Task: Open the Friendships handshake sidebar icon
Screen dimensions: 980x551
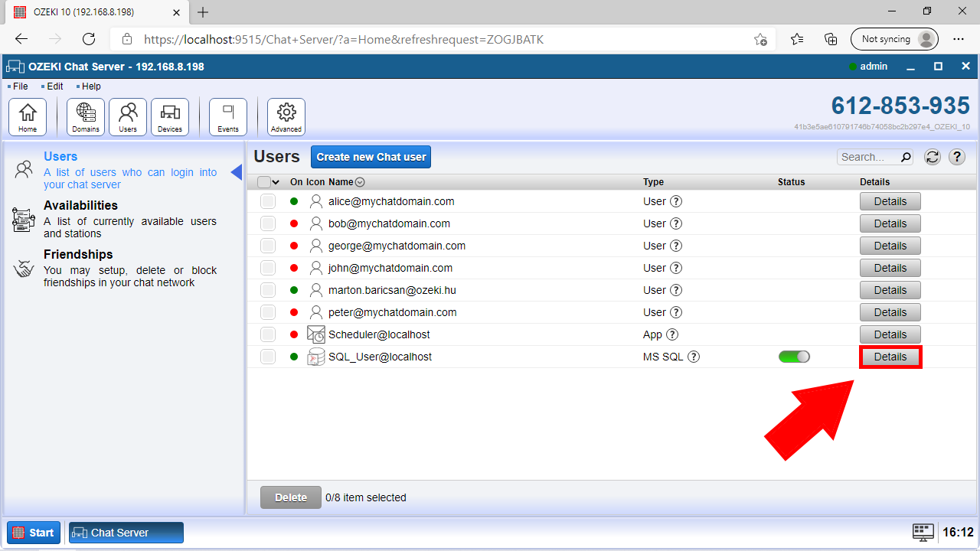Action: (23, 268)
